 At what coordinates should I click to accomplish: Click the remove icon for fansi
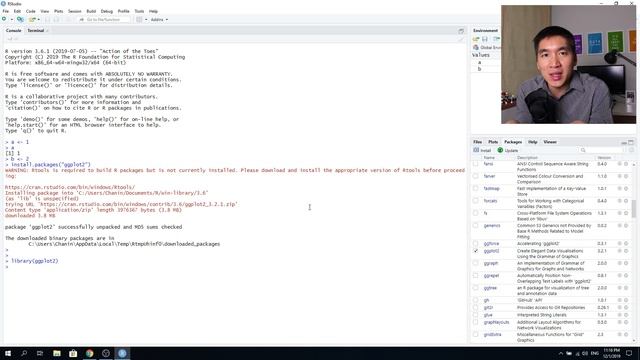tap(626, 164)
